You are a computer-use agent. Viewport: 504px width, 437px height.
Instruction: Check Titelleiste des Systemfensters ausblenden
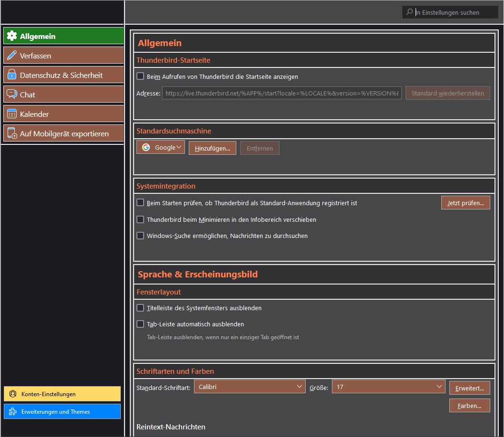[140, 308]
